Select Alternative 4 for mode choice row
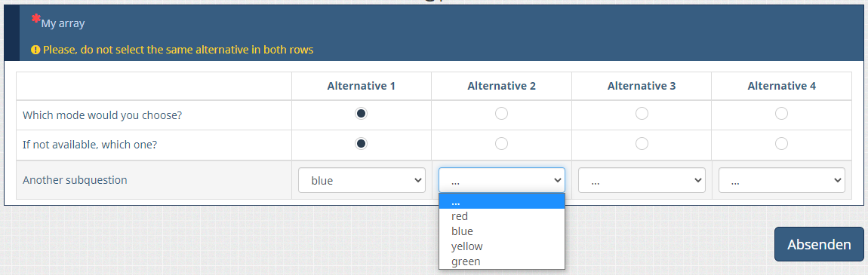Viewport: 868px width, 275px height. point(781,114)
